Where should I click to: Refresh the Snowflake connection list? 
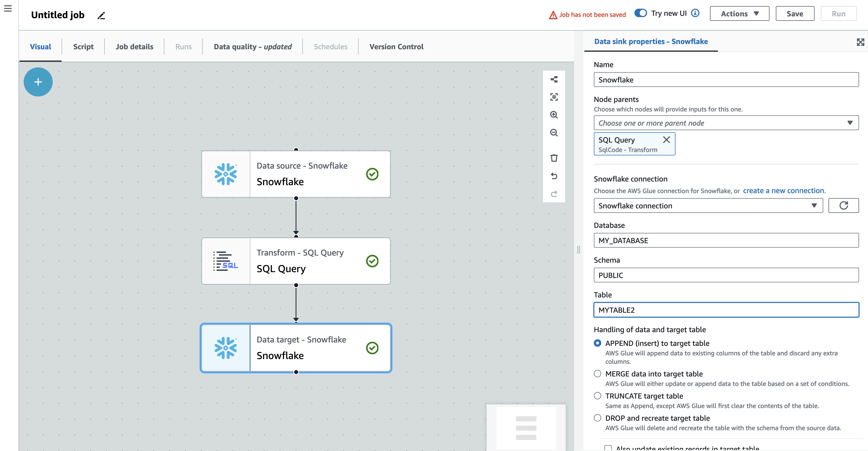[x=844, y=206]
